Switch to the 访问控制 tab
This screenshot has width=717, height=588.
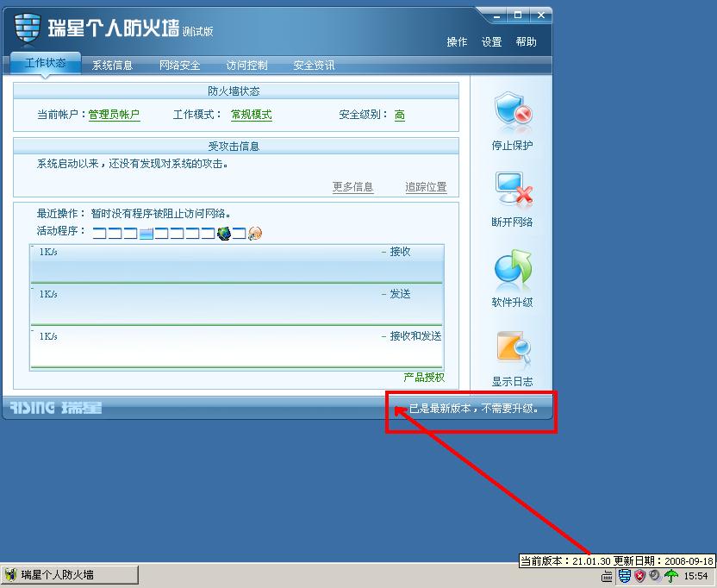point(247,66)
